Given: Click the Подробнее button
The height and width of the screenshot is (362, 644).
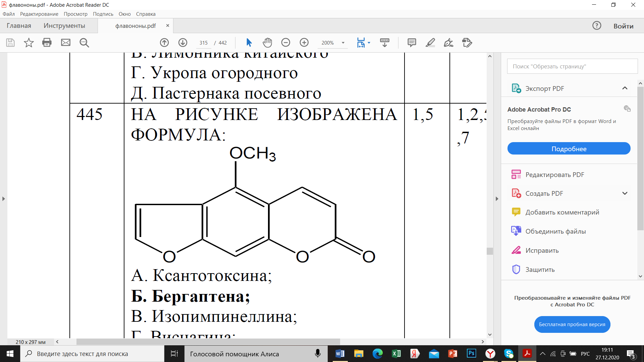Looking at the screenshot, I should coord(569,148).
